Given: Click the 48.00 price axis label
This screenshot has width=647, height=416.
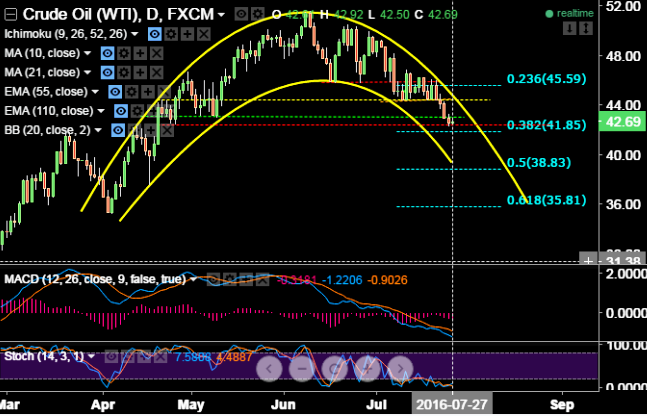Looking at the screenshot, I should 624,56.
